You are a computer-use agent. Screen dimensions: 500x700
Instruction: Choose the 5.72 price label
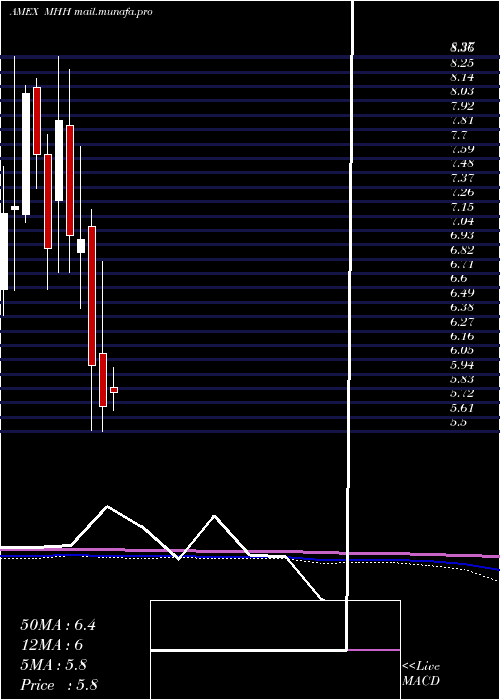coord(462,394)
